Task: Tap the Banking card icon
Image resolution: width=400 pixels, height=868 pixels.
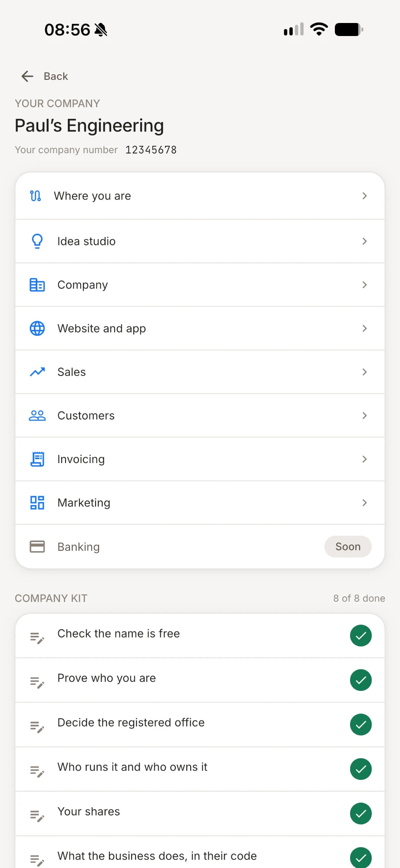Action: click(x=37, y=546)
